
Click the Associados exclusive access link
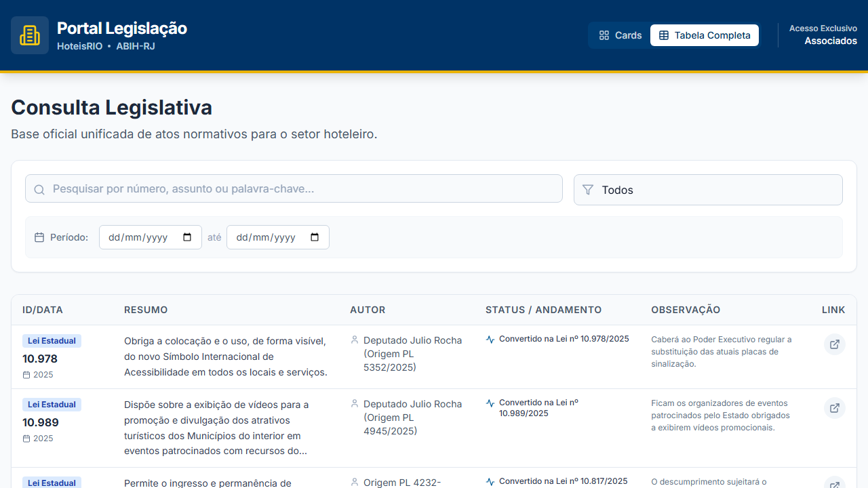pos(830,41)
